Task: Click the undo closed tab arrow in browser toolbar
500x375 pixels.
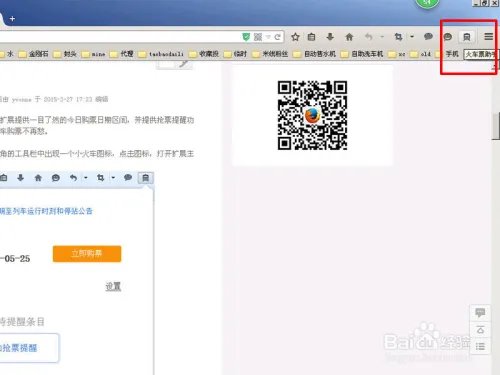Action: click(x=369, y=37)
